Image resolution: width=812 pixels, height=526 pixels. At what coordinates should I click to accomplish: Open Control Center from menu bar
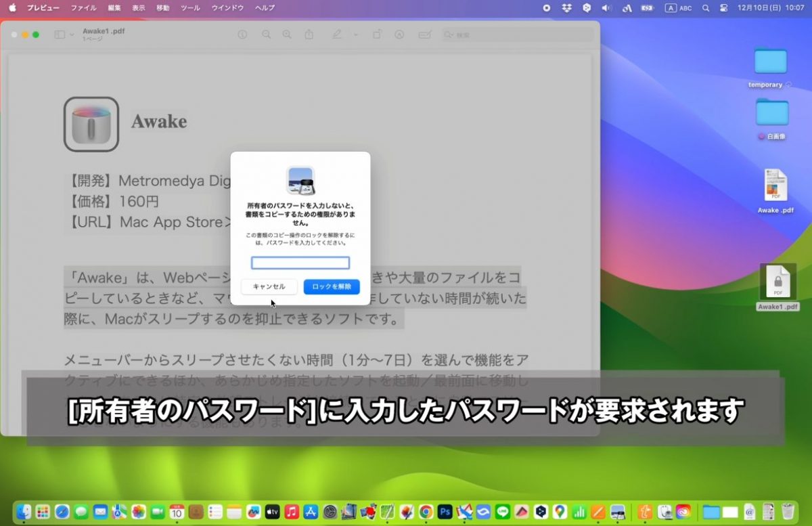tap(724, 7)
